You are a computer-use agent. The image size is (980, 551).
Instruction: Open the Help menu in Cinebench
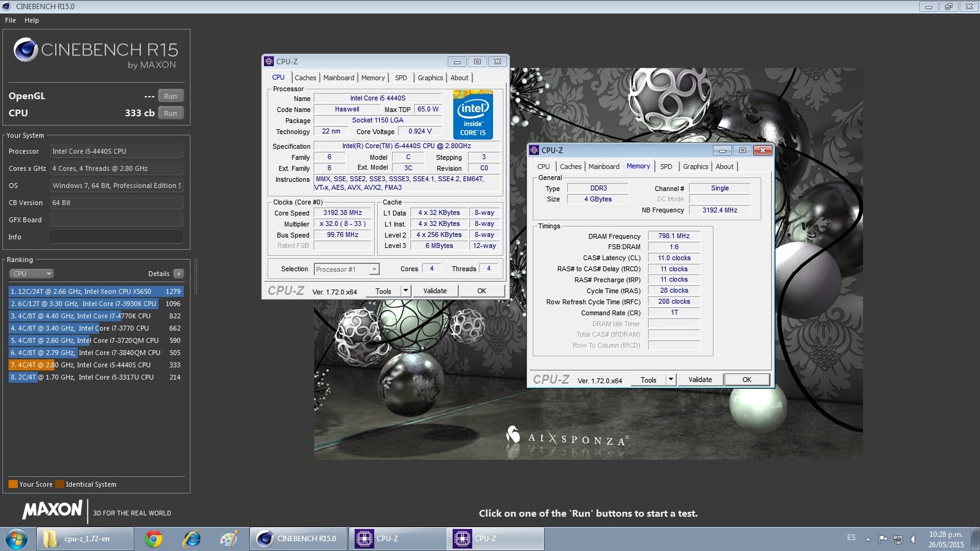tap(32, 20)
